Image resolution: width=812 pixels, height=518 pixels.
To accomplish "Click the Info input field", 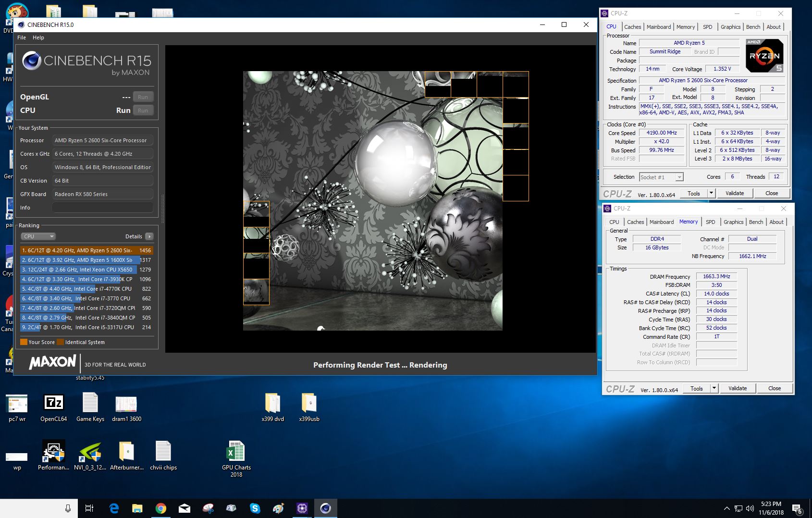I will click(x=102, y=208).
